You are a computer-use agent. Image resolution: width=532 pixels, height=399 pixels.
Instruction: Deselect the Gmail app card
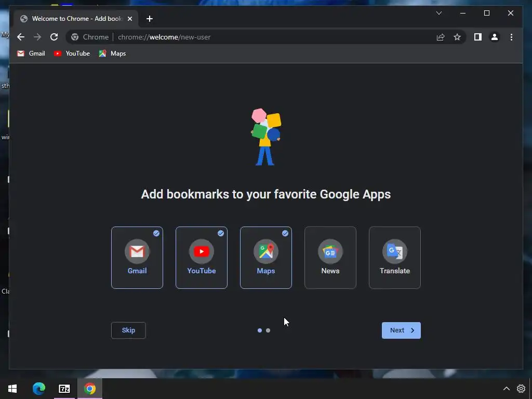(x=137, y=258)
